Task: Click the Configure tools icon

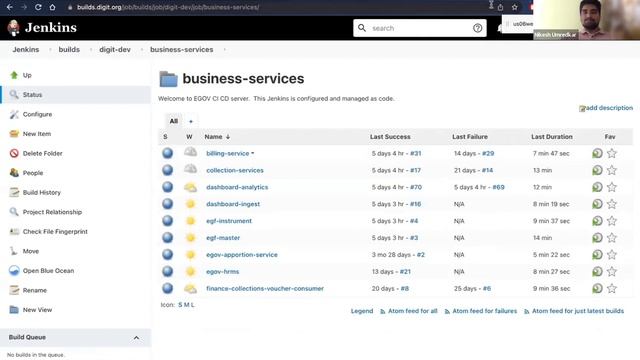Action: tap(14, 114)
